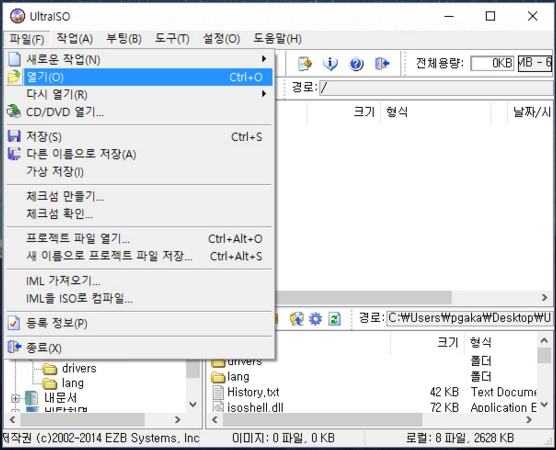Click the 형식 column header in image pane
The image size is (556, 450).
(x=436, y=112)
